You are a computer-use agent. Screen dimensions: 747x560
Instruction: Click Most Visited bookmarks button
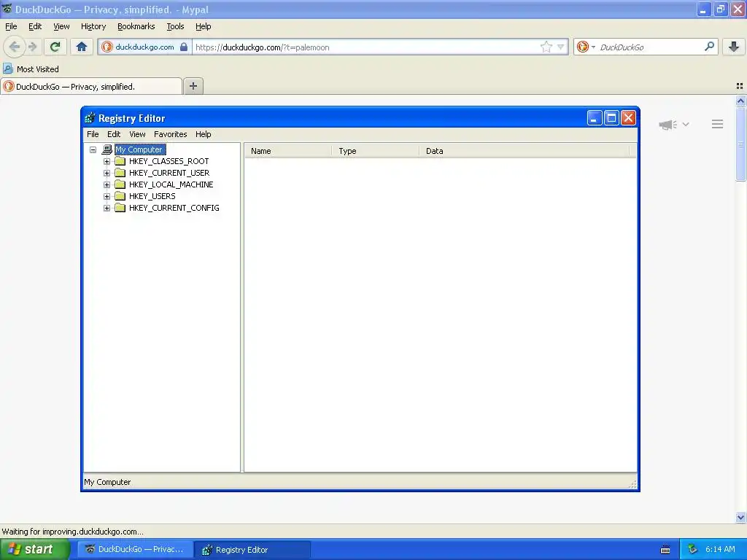(31, 69)
